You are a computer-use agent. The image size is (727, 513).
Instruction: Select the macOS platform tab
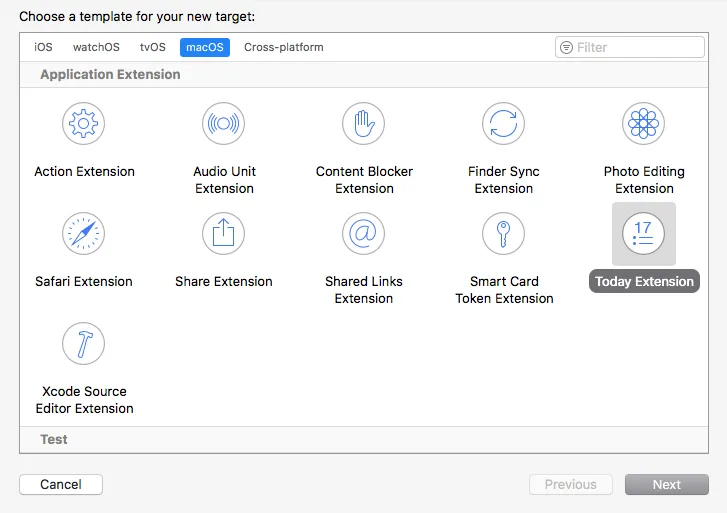tap(205, 47)
